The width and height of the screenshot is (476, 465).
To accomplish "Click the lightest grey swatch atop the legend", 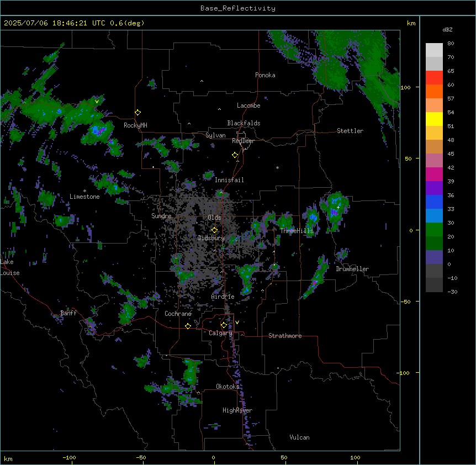I will pos(434,50).
